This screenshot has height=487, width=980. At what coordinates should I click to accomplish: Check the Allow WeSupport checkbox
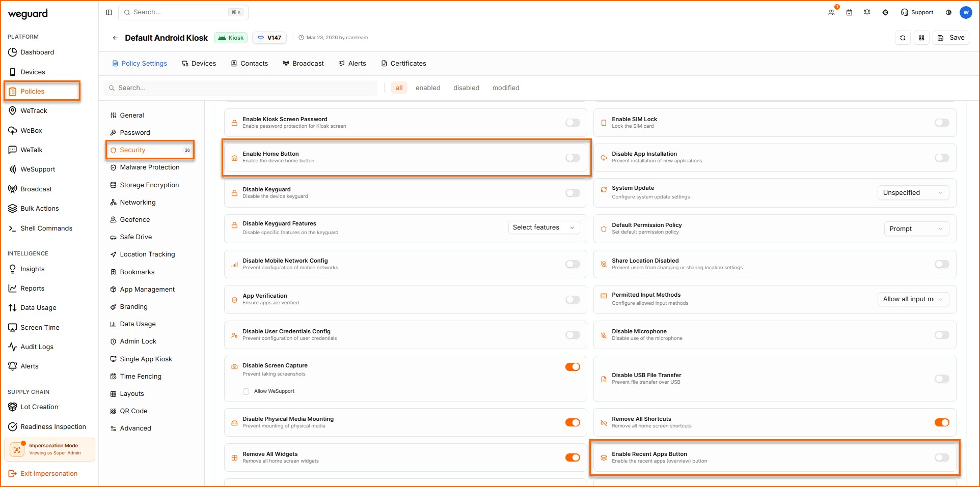pyautogui.click(x=246, y=391)
